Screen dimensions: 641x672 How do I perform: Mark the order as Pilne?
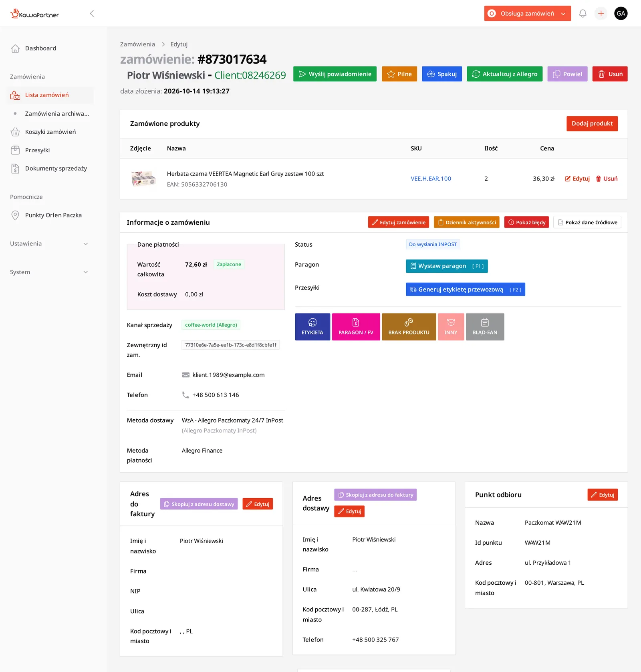(399, 74)
